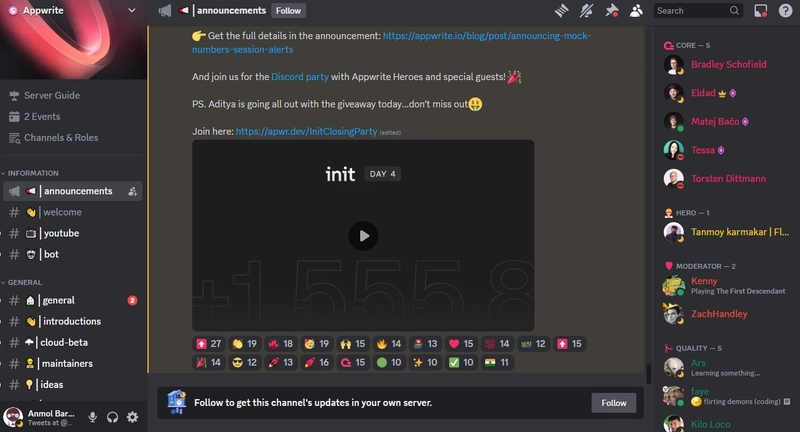Open the ideas channel
This screenshot has height=432, width=800.
point(73,385)
